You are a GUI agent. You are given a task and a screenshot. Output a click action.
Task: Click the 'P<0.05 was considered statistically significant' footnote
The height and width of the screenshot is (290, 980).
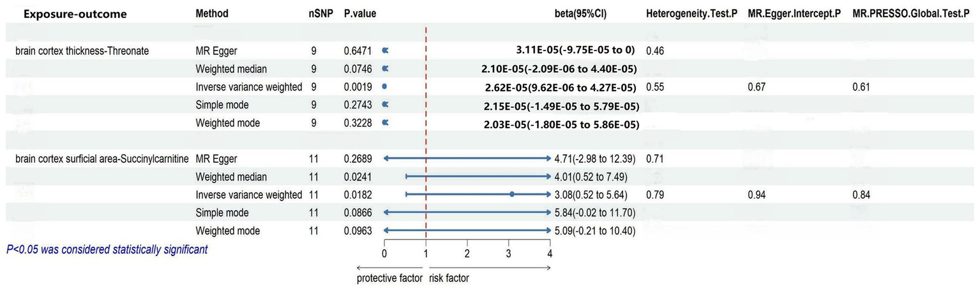click(x=107, y=249)
